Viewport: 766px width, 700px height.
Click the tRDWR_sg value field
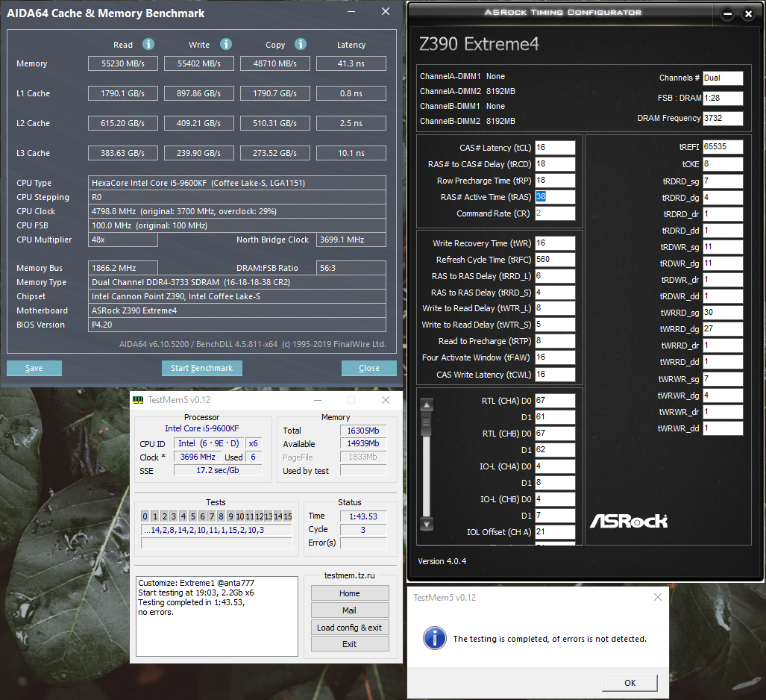(x=723, y=247)
